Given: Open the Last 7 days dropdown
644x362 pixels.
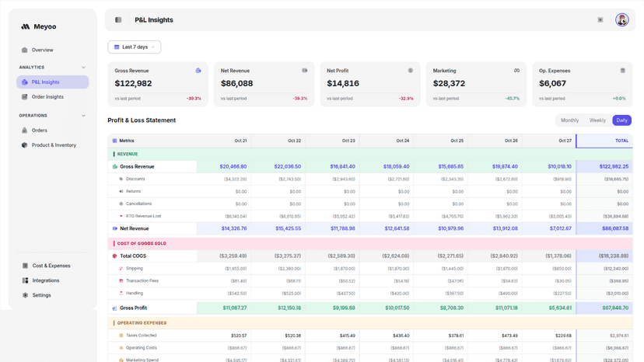Looking at the screenshot, I should click(x=135, y=47).
